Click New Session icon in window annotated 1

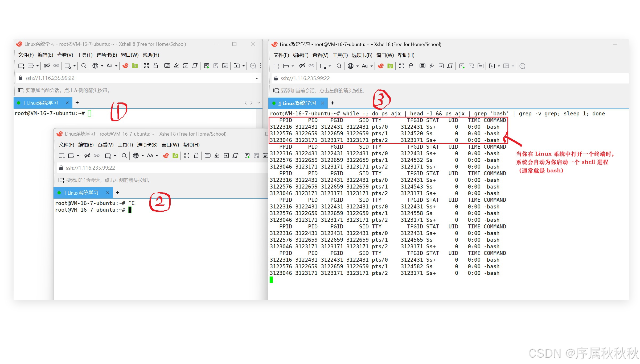click(x=21, y=66)
